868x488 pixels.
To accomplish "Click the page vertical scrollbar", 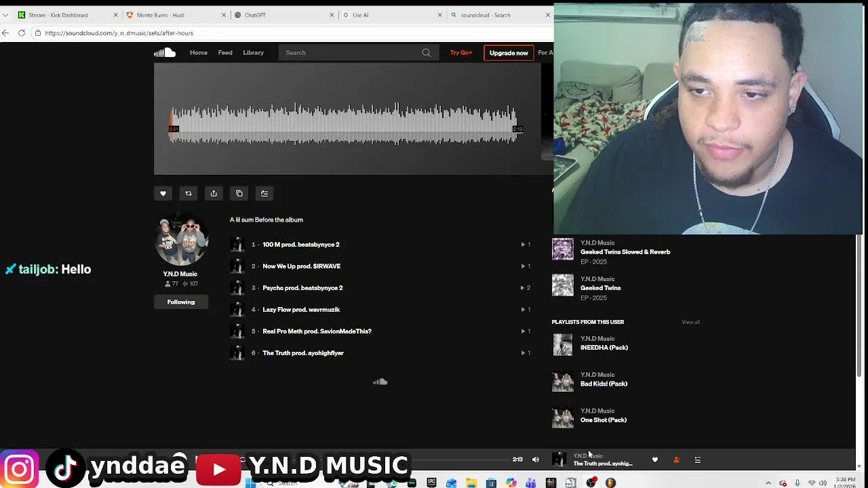I will (x=859, y=305).
